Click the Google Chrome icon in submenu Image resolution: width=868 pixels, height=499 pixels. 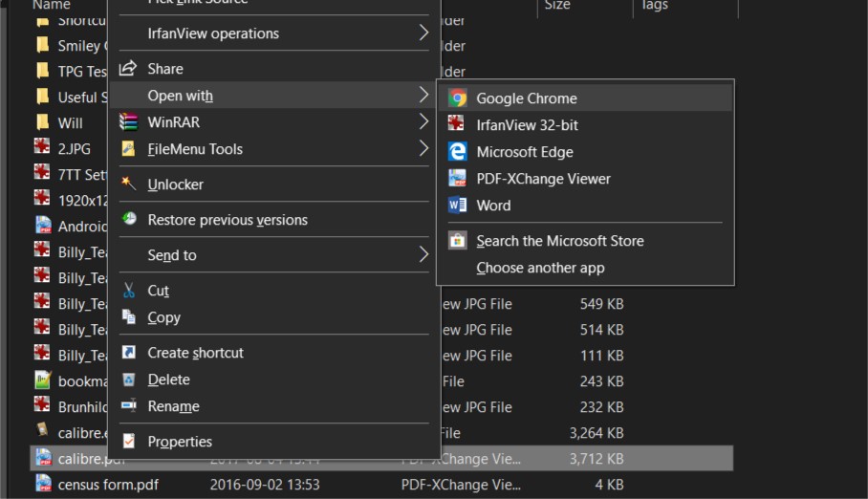point(458,98)
